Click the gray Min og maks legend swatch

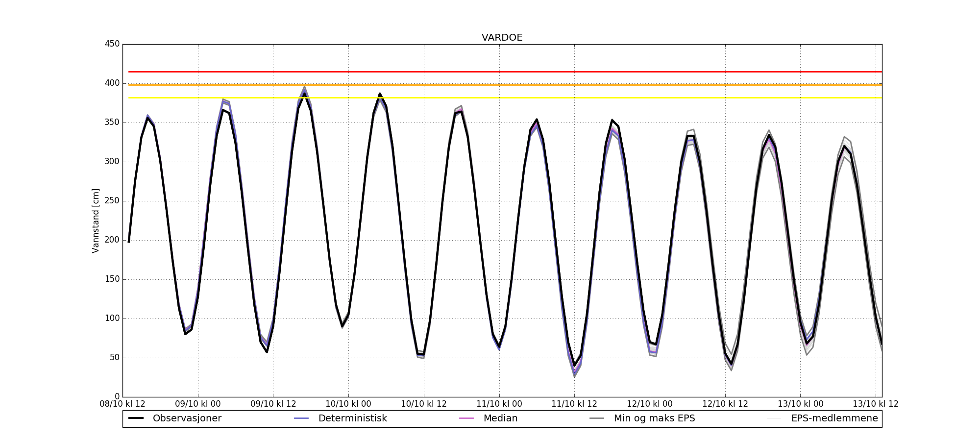coord(597,418)
